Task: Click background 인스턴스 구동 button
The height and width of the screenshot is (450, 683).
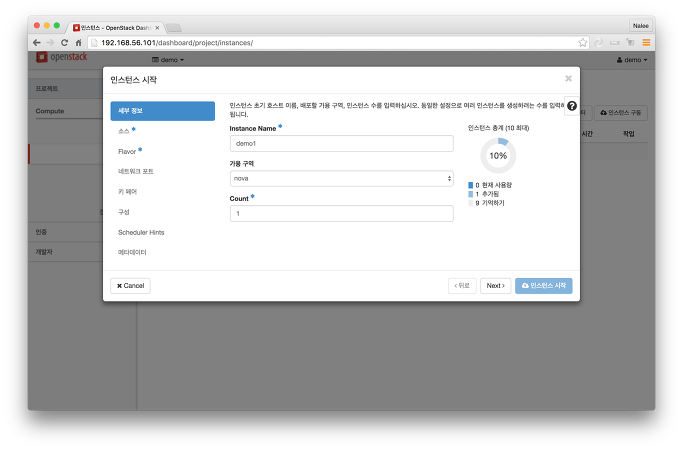Action: tap(621, 113)
